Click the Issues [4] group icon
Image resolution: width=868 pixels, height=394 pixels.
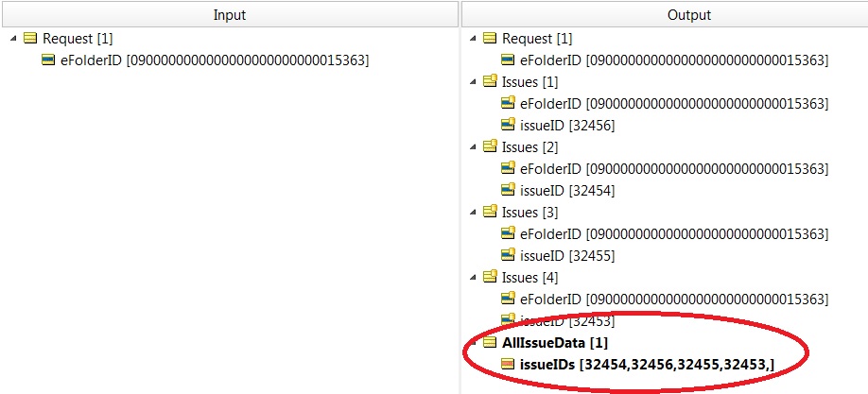[490, 277]
